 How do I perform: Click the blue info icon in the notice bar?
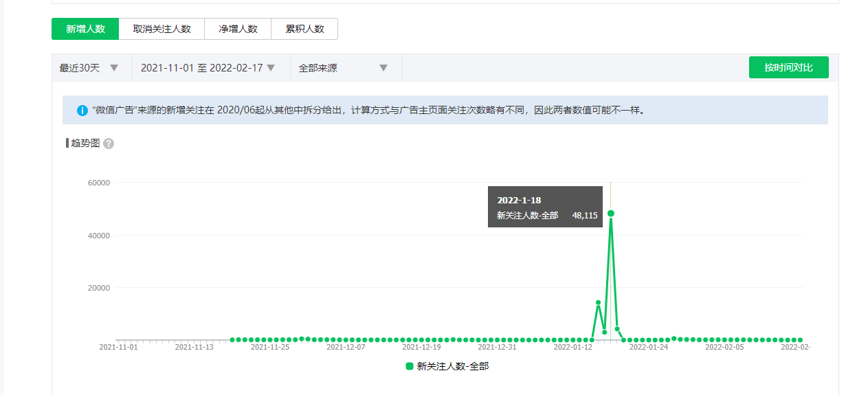(82, 110)
